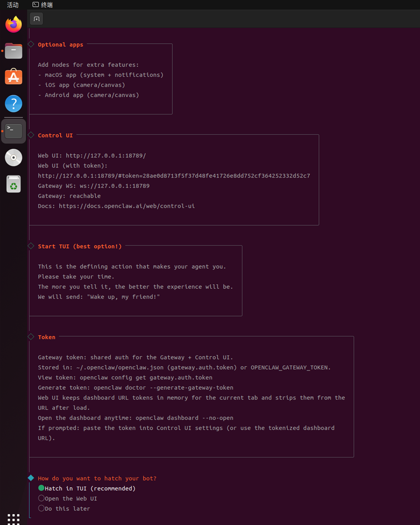The image size is (420, 525).
Task: Launch Ubuntu Software from the dock
Action: 14,77
